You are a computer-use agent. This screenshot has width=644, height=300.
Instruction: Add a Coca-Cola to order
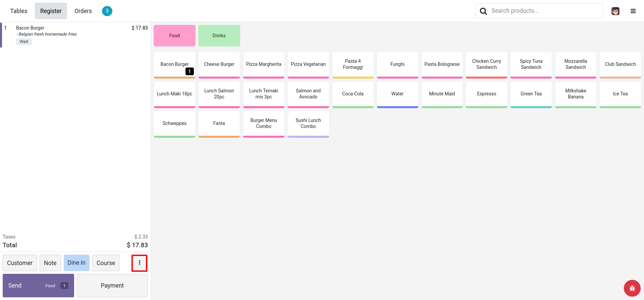tap(353, 94)
